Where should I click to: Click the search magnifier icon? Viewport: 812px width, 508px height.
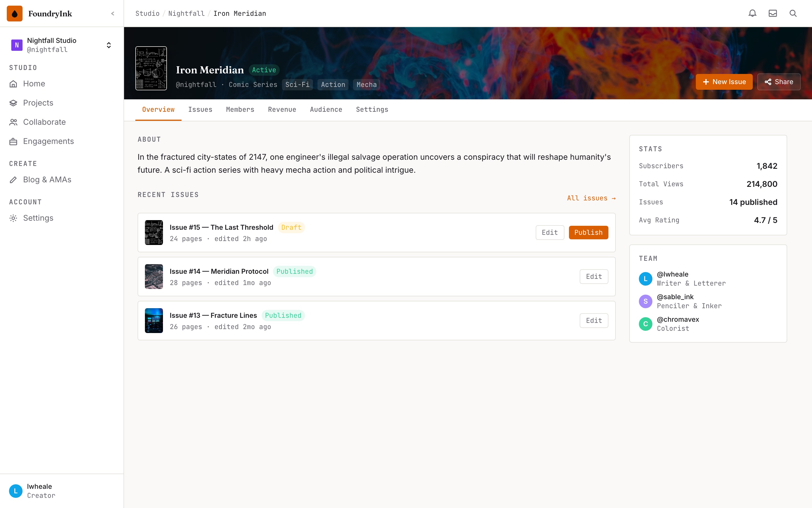[793, 14]
